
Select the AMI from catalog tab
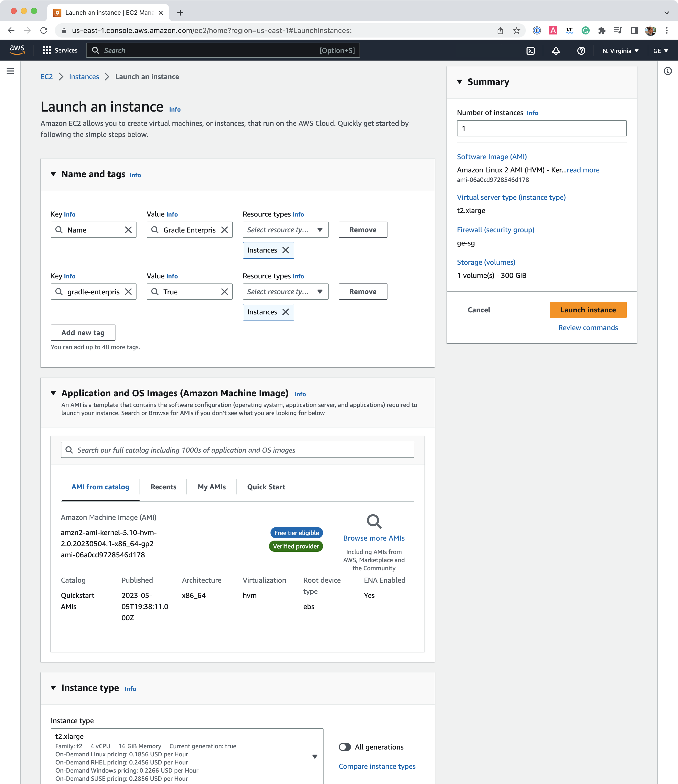pyautogui.click(x=100, y=487)
